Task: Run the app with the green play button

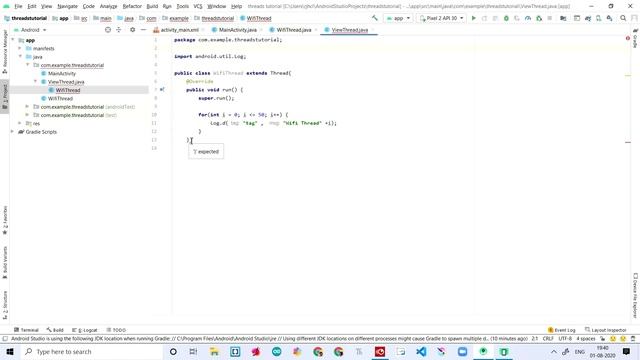Action: 473,18
